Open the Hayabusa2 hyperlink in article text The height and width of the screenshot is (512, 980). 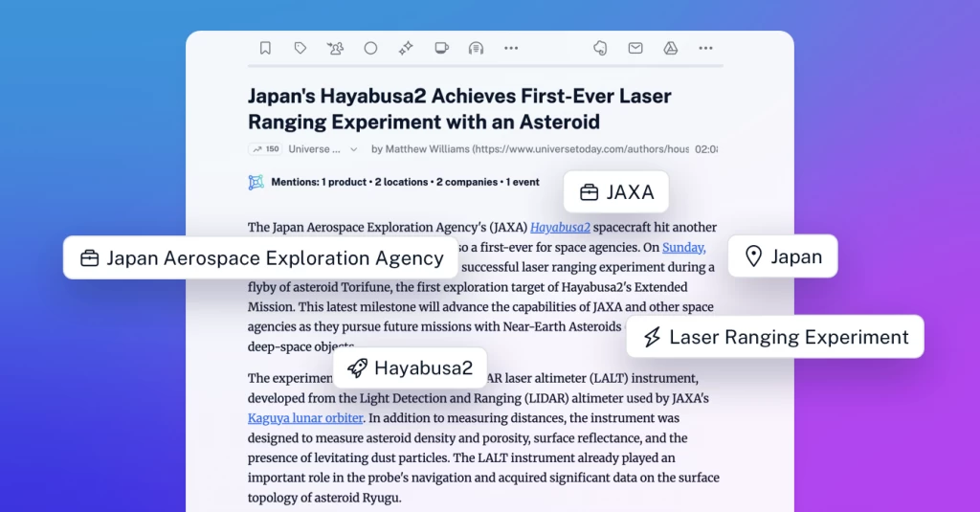pos(560,228)
